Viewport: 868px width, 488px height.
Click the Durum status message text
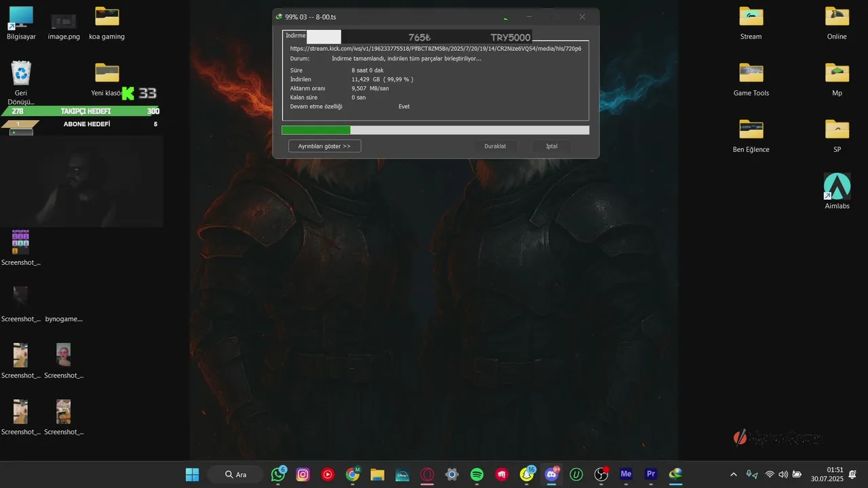click(407, 59)
